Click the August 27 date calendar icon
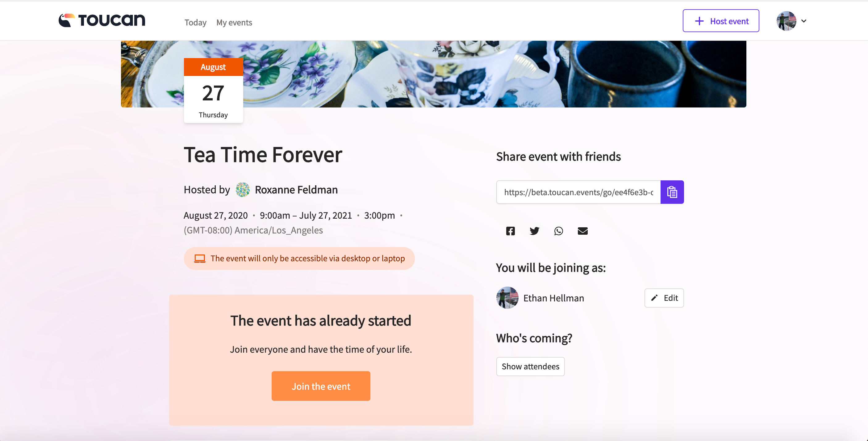 click(x=213, y=90)
